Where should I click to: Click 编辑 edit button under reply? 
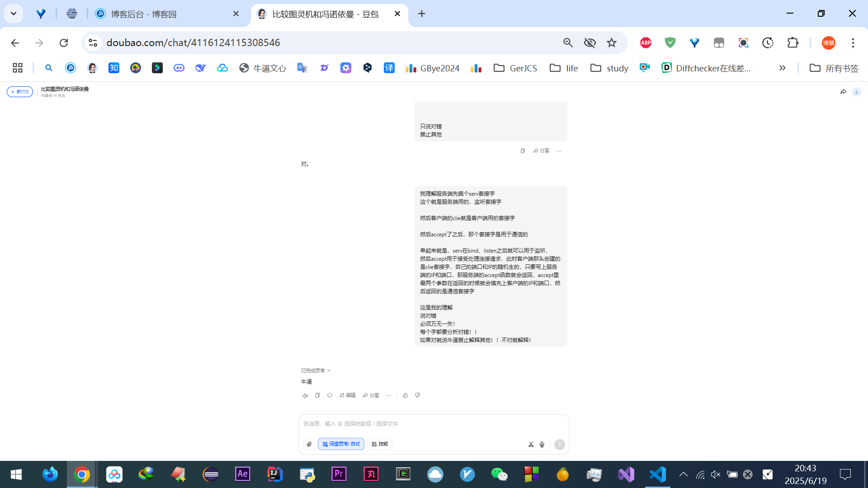[x=347, y=395]
